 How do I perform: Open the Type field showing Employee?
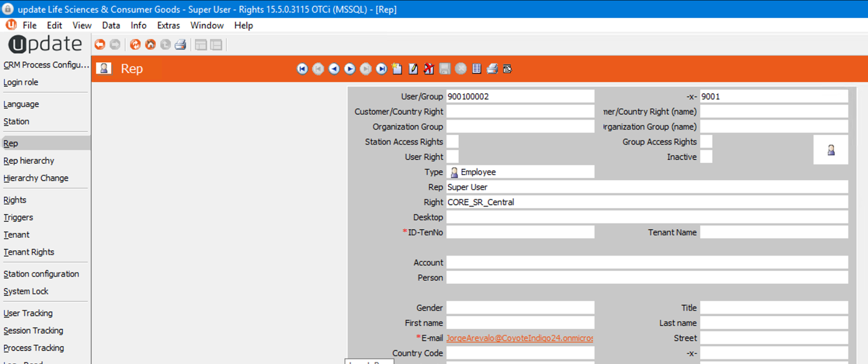click(520, 172)
